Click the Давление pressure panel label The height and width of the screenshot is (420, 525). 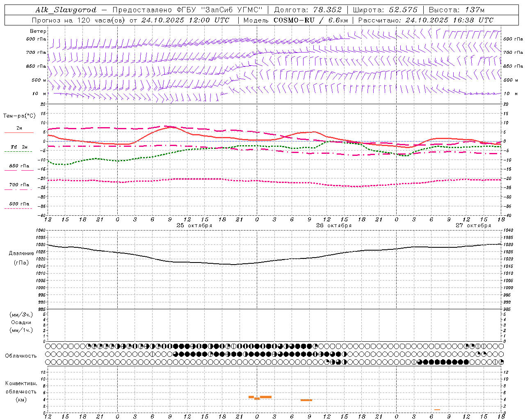coord(21,253)
